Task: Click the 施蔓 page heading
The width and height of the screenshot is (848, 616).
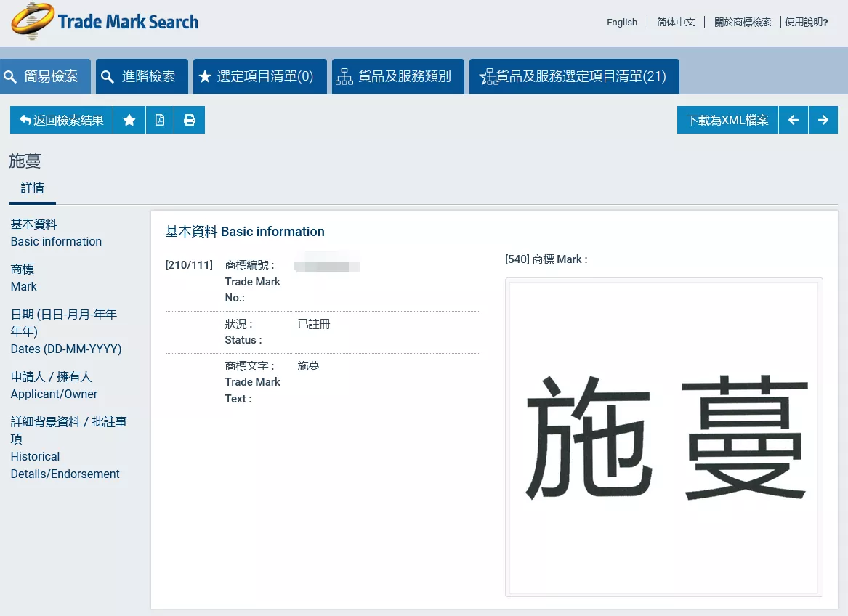Action: click(25, 161)
